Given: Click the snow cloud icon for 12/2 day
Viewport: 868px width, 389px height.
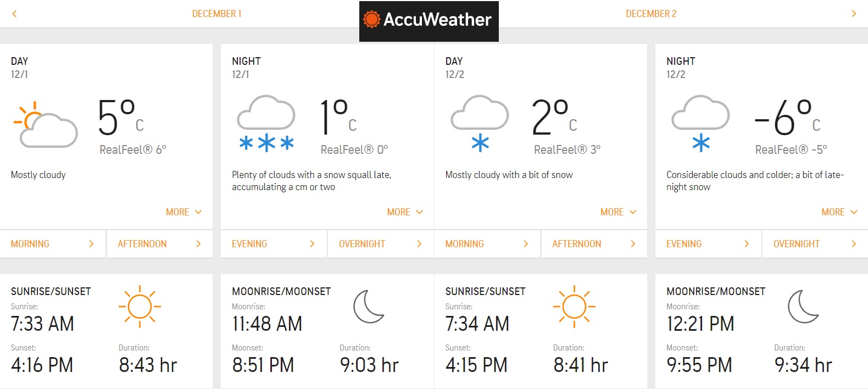Looking at the screenshot, I should pos(480,124).
